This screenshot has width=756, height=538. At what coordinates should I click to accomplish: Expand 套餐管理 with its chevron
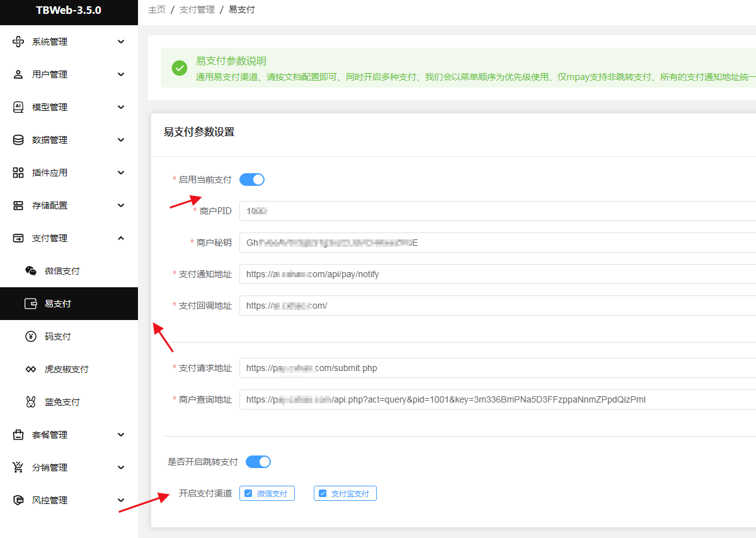(122, 435)
